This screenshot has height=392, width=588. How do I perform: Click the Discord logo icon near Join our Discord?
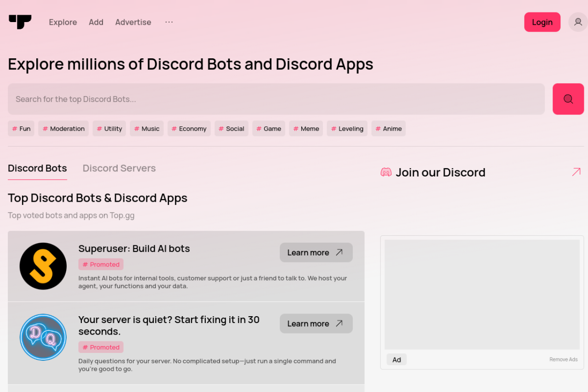[x=386, y=172]
